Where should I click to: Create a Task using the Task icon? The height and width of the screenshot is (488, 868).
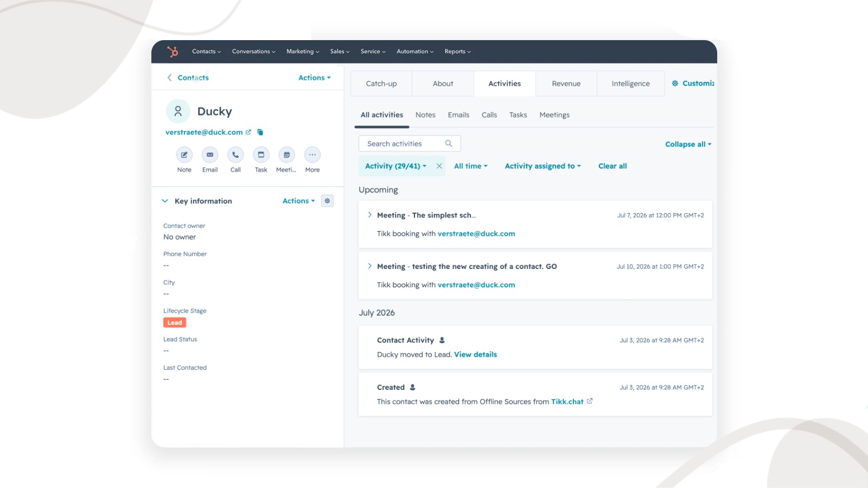pyautogui.click(x=261, y=155)
